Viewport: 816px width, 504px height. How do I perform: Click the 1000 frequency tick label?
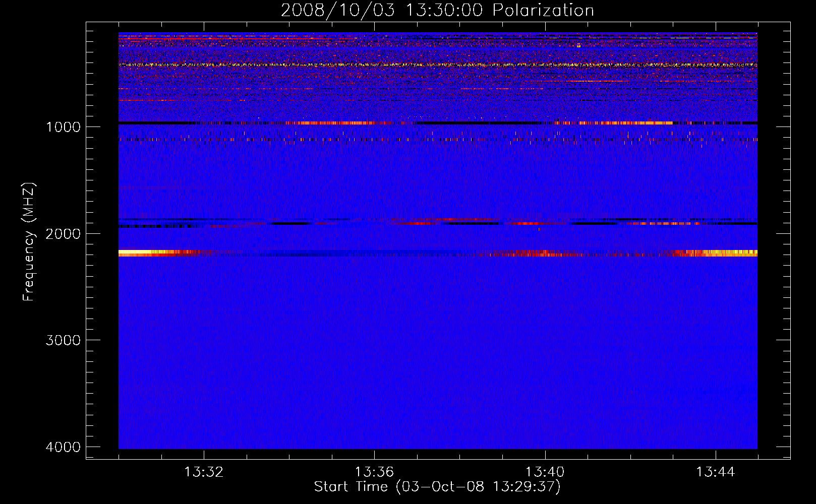[x=63, y=127]
